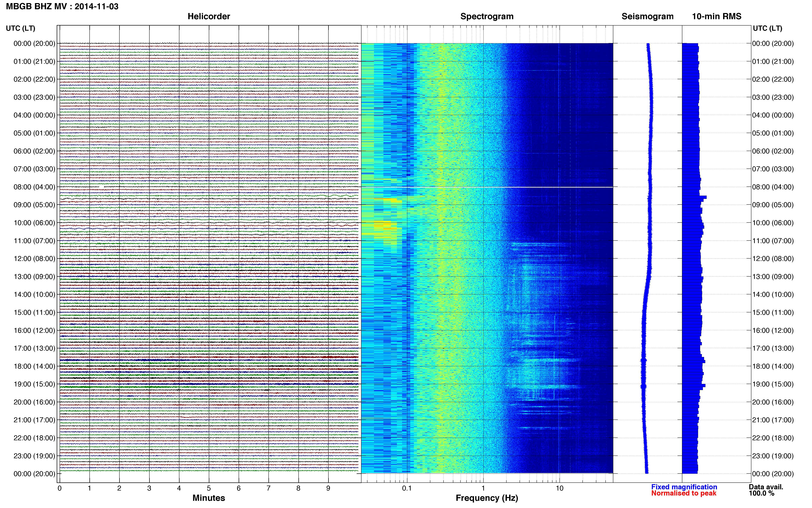Screen dimensions: 812x508
Task: Click right-axis time label 18:00 (14:00)
Action: point(773,366)
